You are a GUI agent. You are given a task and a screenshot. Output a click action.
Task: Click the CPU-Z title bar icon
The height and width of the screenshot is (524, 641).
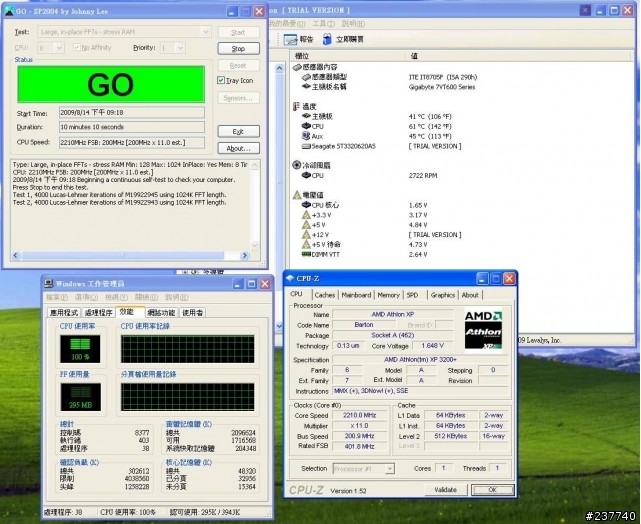coord(290,278)
